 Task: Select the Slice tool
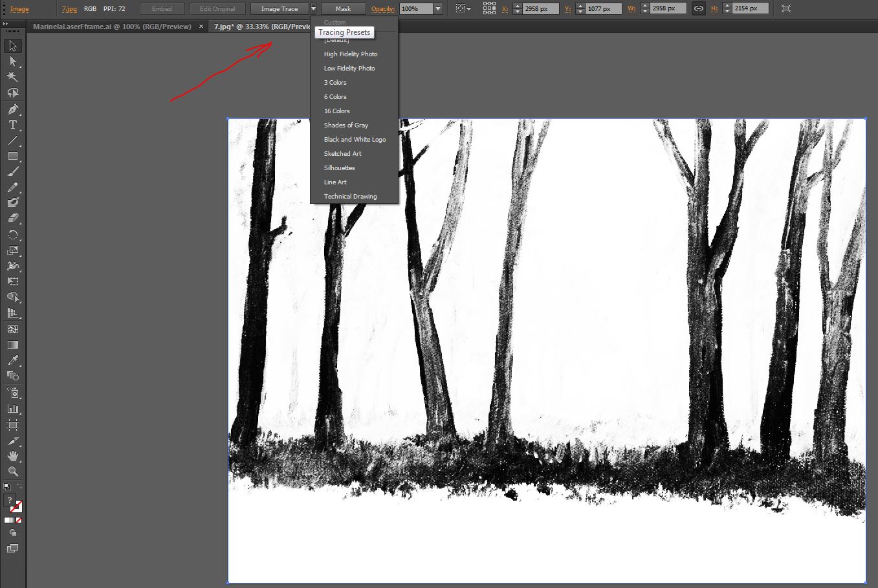[13, 441]
